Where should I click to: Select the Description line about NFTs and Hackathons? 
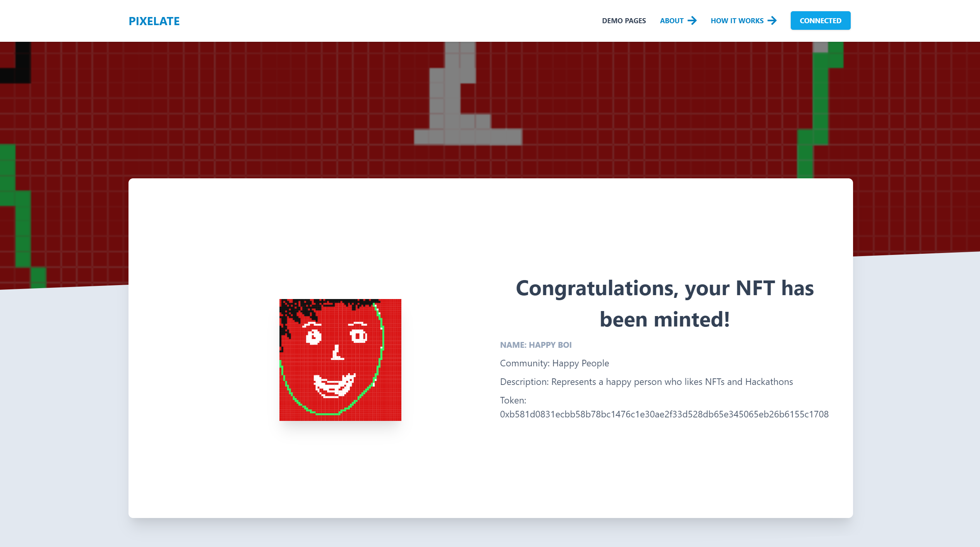(x=646, y=382)
